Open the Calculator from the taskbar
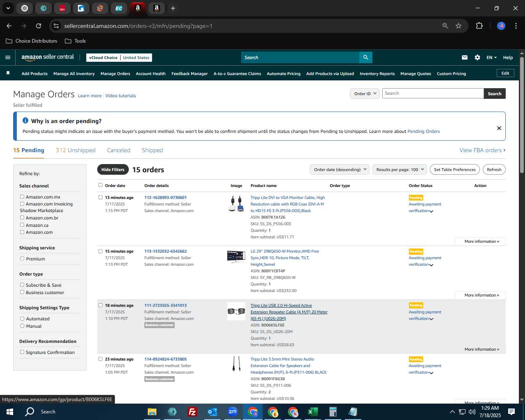This screenshot has height=420, width=525. pyautogui.click(x=333, y=412)
